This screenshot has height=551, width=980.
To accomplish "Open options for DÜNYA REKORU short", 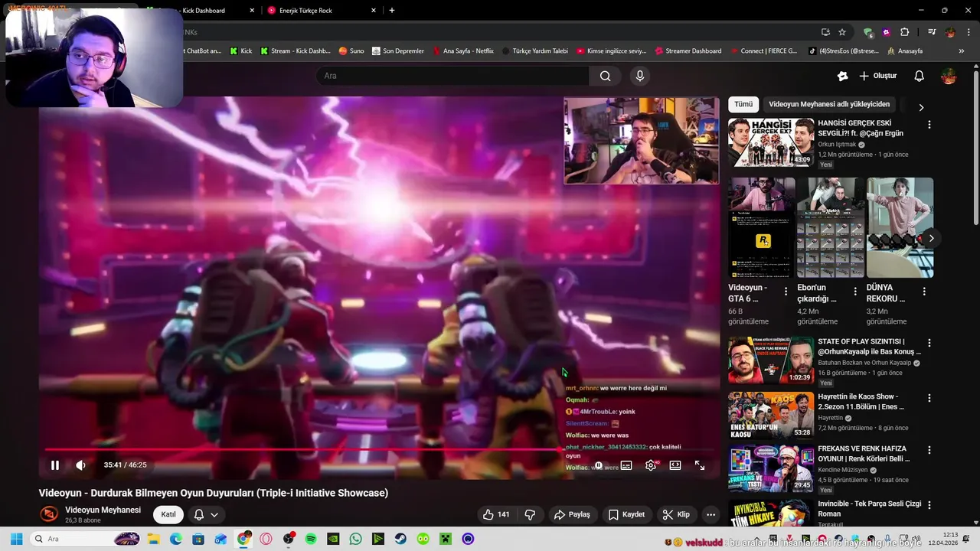I will tap(924, 292).
